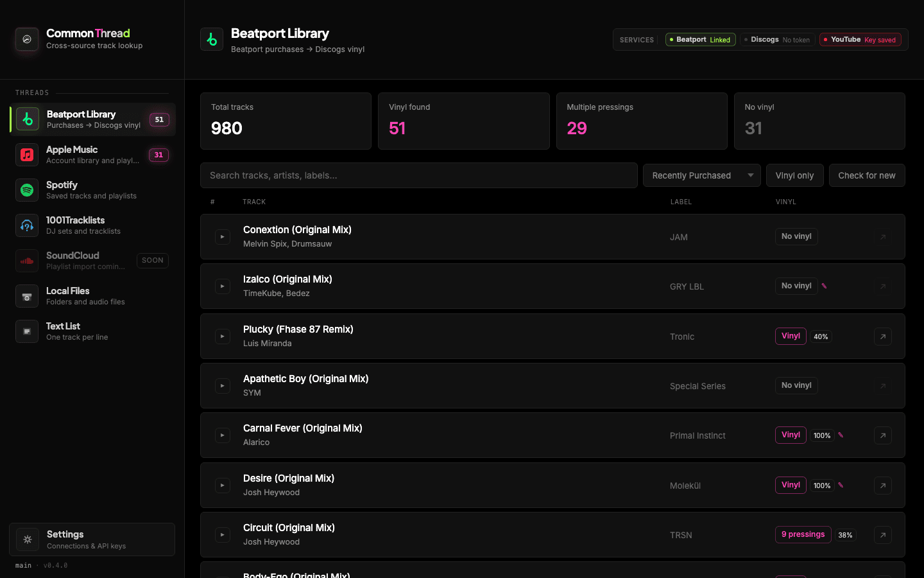Screen dimensions: 924x578
Task: Open the Text List icon
Action: click(27, 331)
